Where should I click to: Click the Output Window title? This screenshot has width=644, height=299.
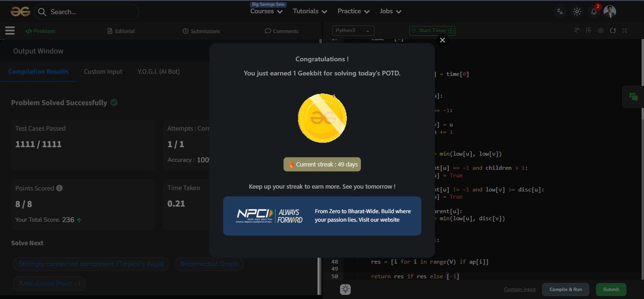[x=38, y=51]
